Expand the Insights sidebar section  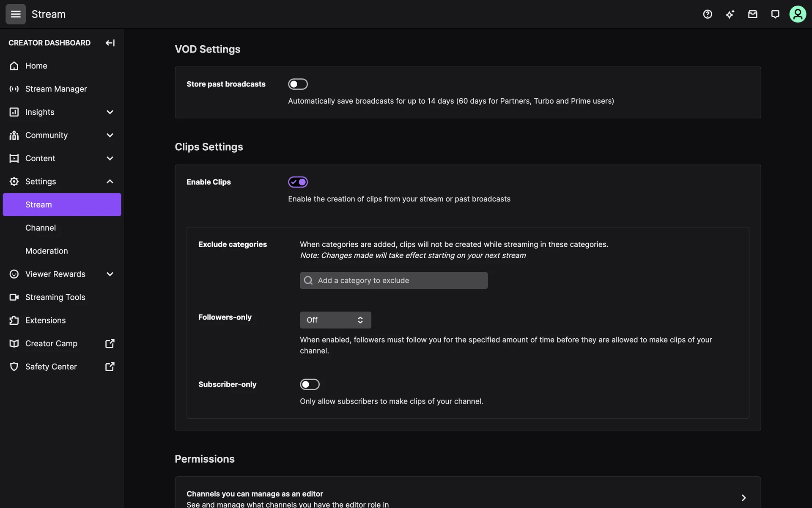(110, 112)
